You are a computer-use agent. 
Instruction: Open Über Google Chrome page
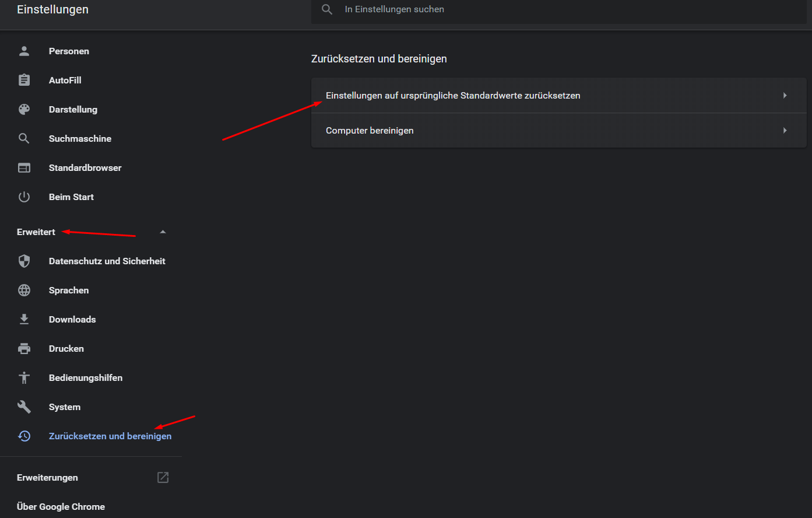[x=61, y=506]
